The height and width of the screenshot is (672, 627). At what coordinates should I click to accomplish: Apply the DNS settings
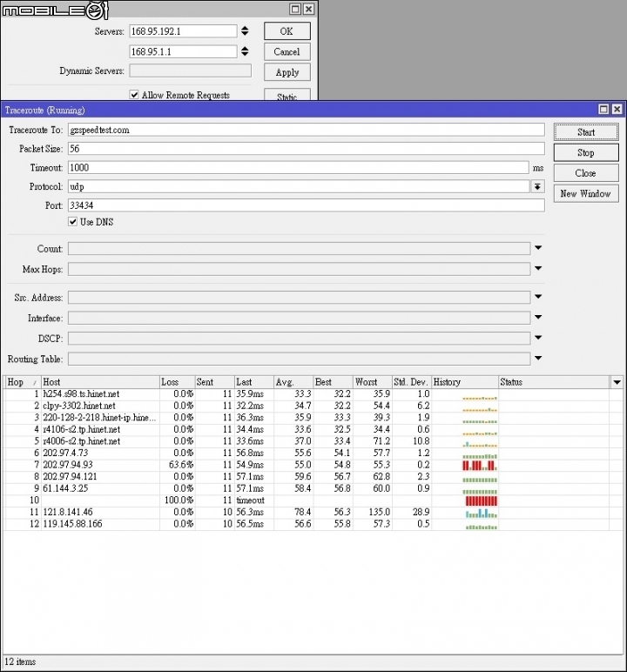287,72
